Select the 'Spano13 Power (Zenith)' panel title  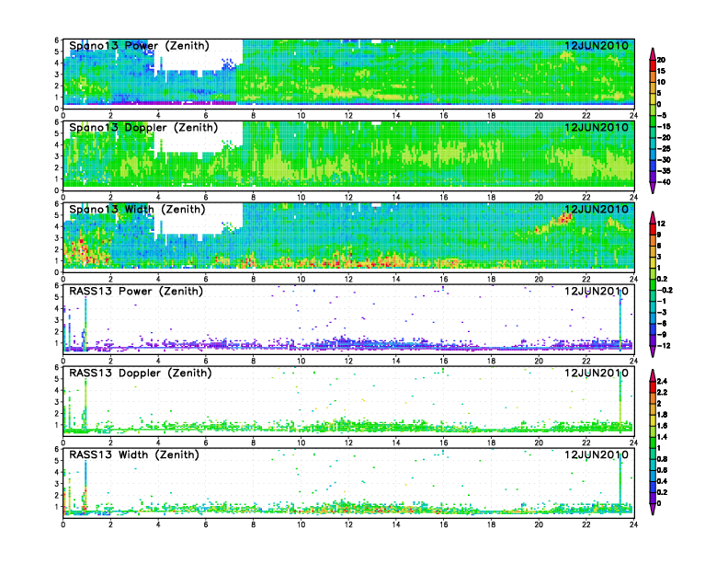coord(140,46)
